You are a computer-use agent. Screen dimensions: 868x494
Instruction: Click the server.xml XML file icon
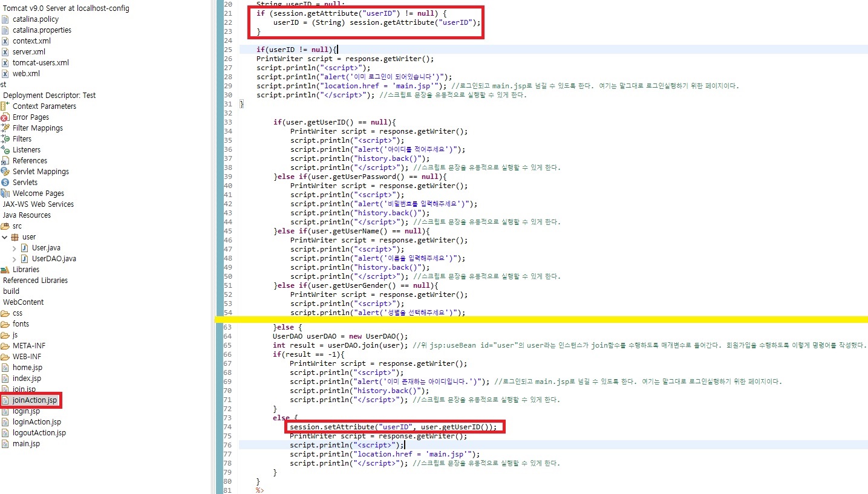click(x=5, y=52)
